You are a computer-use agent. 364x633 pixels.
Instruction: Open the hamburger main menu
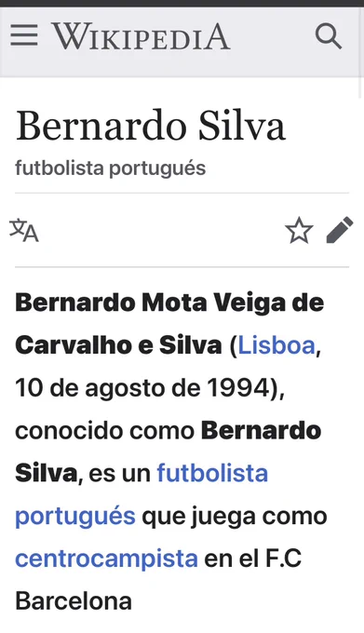(x=24, y=35)
